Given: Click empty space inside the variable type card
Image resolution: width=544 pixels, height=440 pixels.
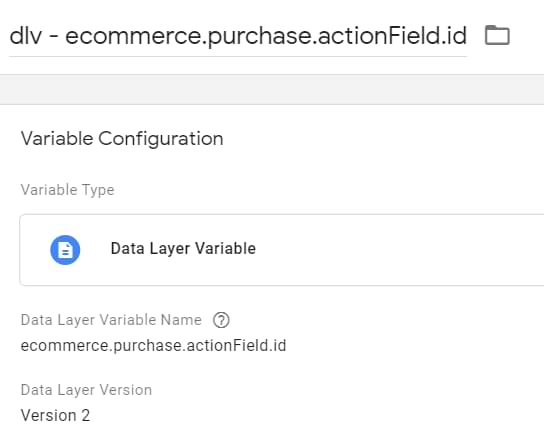Looking at the screenshot, I should pos(399,250).
